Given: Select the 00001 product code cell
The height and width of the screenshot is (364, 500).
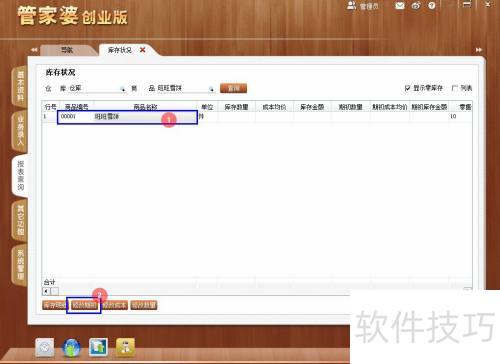Looking at the screenshot, I should (x=76, y=117).
